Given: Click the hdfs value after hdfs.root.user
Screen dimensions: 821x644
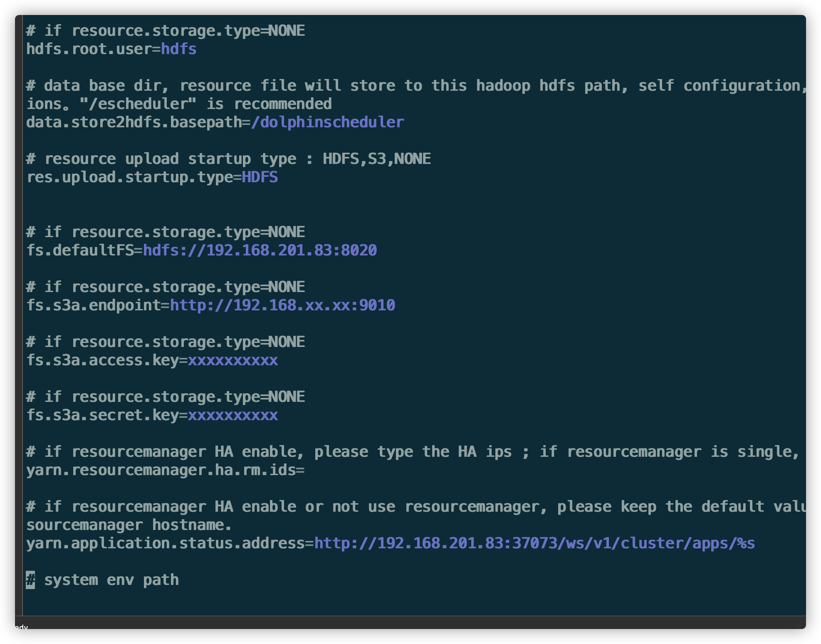Looking at the screenshot, I should click(178, 49).
